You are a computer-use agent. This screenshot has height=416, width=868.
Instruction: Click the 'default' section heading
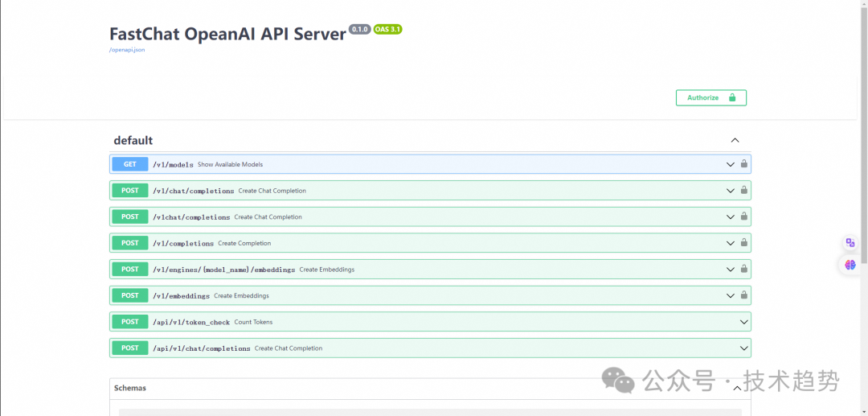point(133,140)
